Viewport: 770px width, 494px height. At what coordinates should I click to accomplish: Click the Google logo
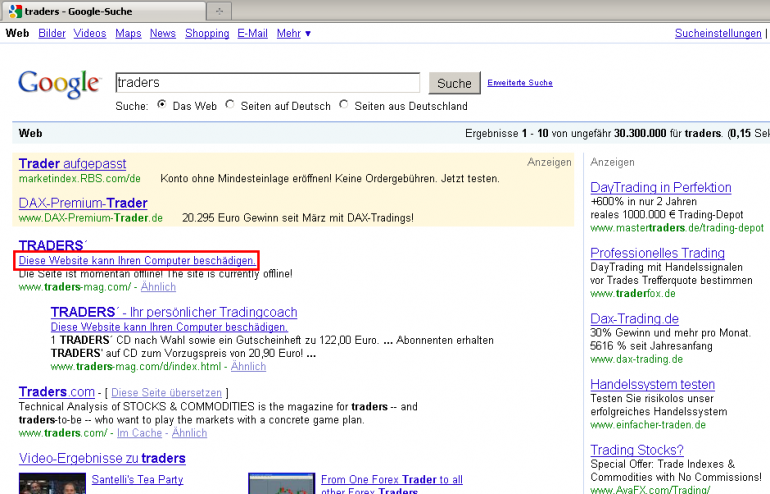pyautogui.click(x=59, y=84)
